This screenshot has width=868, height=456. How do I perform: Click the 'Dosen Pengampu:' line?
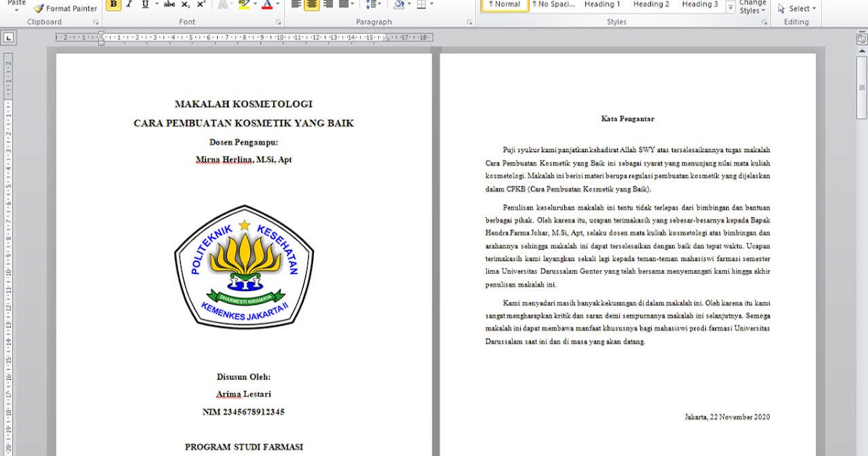coord(244,142)
